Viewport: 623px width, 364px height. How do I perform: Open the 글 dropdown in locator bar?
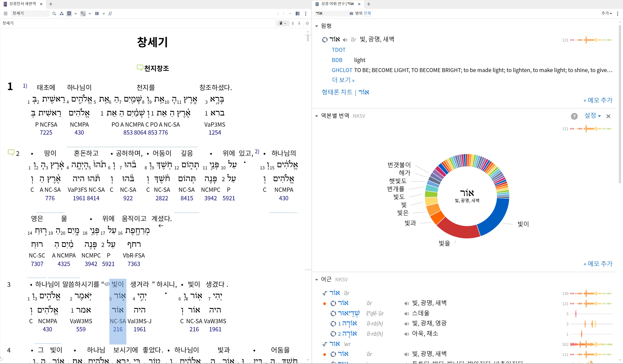point(283,23)
